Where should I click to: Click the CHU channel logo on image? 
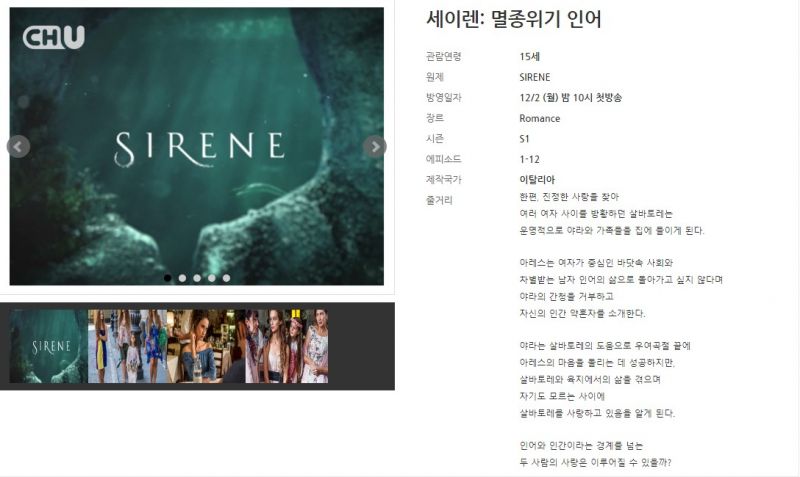point(54,37)
